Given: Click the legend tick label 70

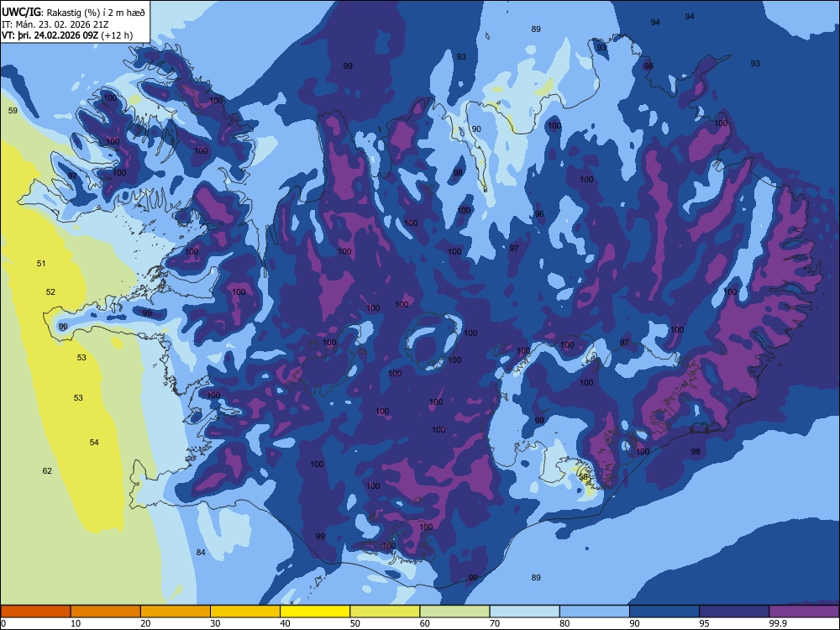Looking at the screenshot, I should pos(495,623).
